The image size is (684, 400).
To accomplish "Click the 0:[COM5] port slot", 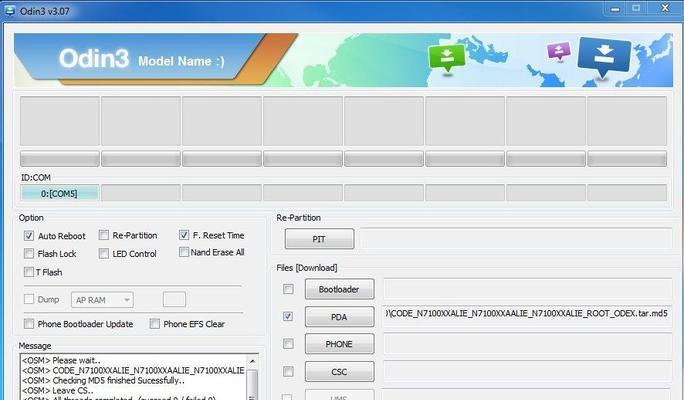I will [x=59, y=193].
